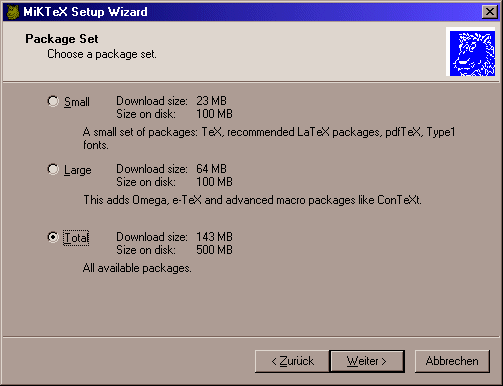Click the description mentioning Omega and ConTeXt
Viewport: 503px width, 386px height.
coord(252,200)
